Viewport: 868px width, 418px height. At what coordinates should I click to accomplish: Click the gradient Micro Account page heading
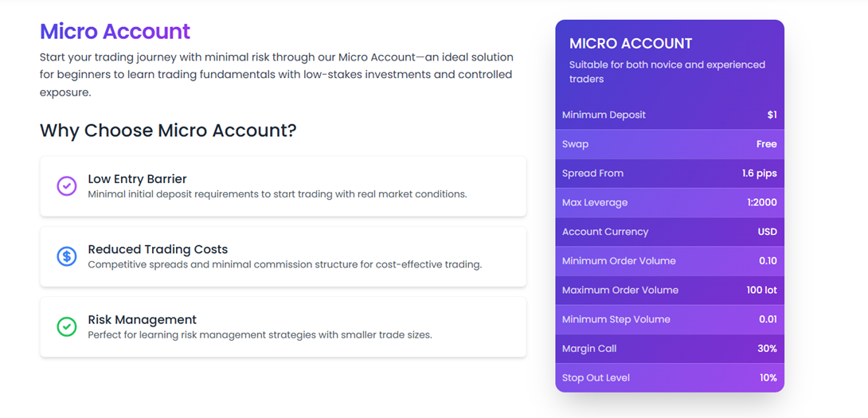click(115, 32)
